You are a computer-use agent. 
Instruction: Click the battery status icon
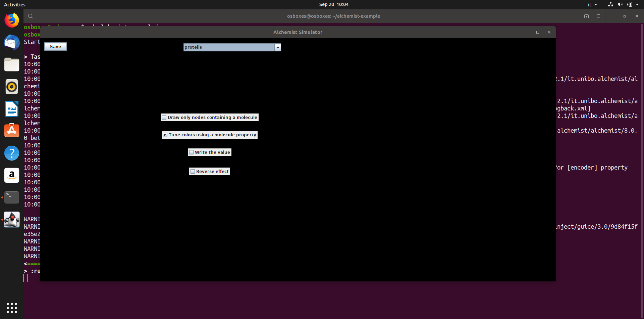(630, 4)
